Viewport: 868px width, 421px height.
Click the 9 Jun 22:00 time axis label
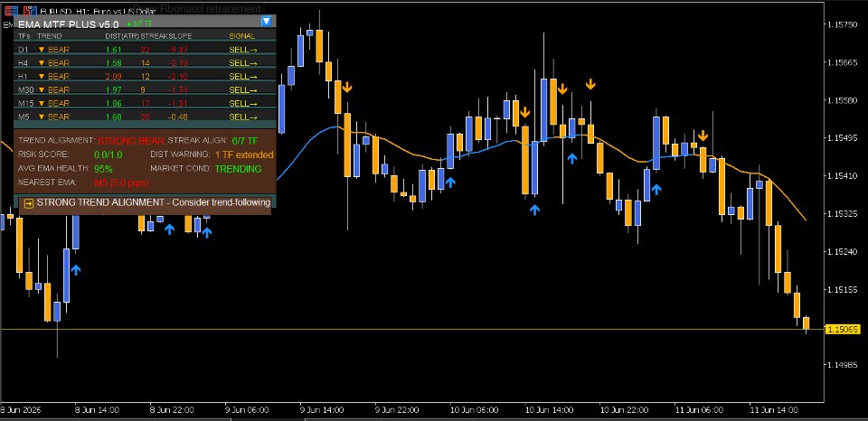click(x=396, y=410)
